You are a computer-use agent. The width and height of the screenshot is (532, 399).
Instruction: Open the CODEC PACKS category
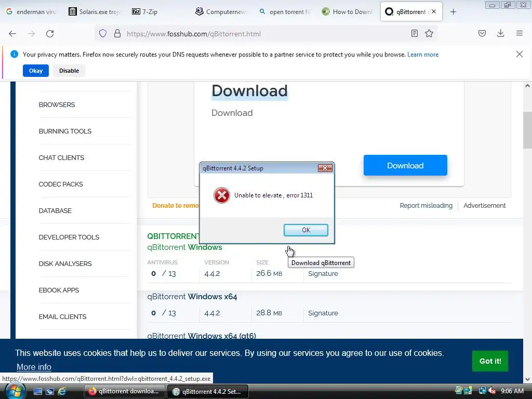click(61, 184)
